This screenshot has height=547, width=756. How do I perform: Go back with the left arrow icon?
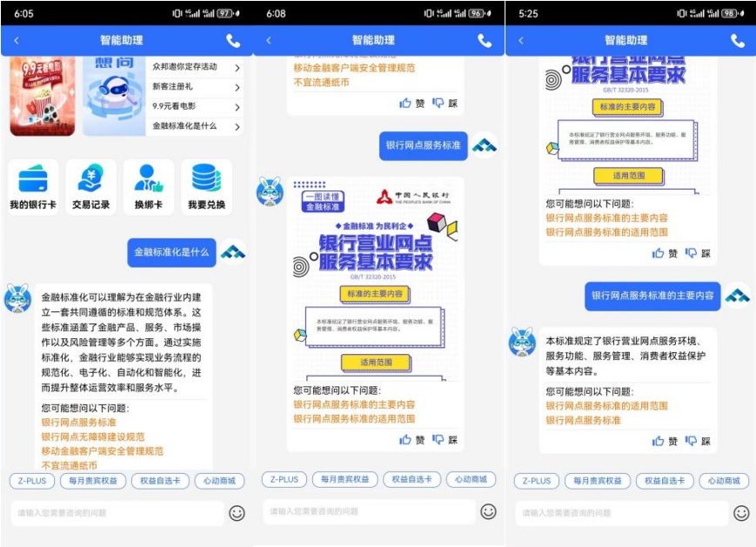(14, 38)
